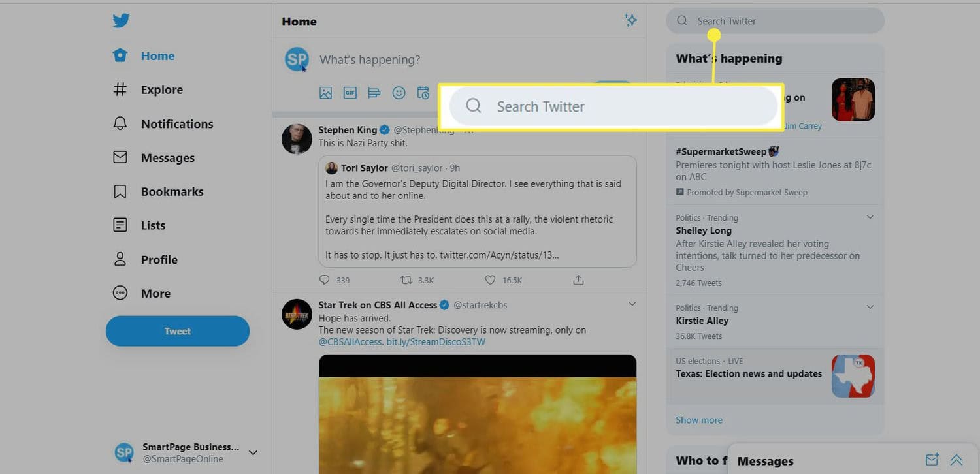Open the Shelley Long trend
The width and height of the screenshot is (980, 474).
coord(704,230)
